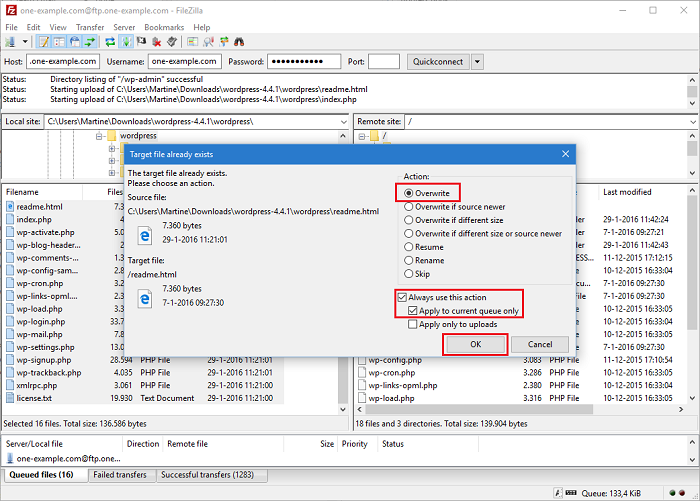Viewport: 700px width, 501px height.
Task: Click encryption status icon in status bar
Action: (x=558, y=493)
